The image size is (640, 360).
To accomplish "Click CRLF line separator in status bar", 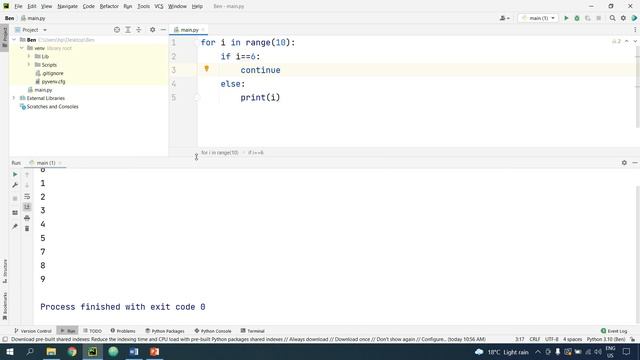I will pos(535,339).
